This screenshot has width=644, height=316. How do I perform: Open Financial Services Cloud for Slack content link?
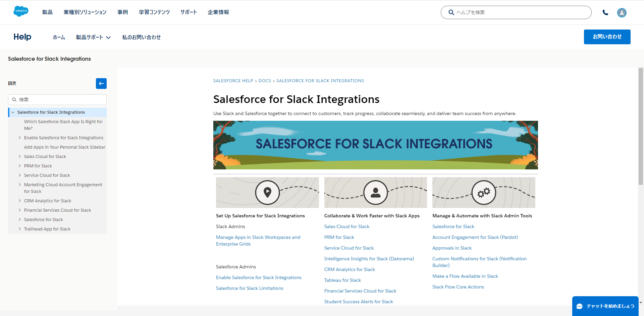pos(360,291)
